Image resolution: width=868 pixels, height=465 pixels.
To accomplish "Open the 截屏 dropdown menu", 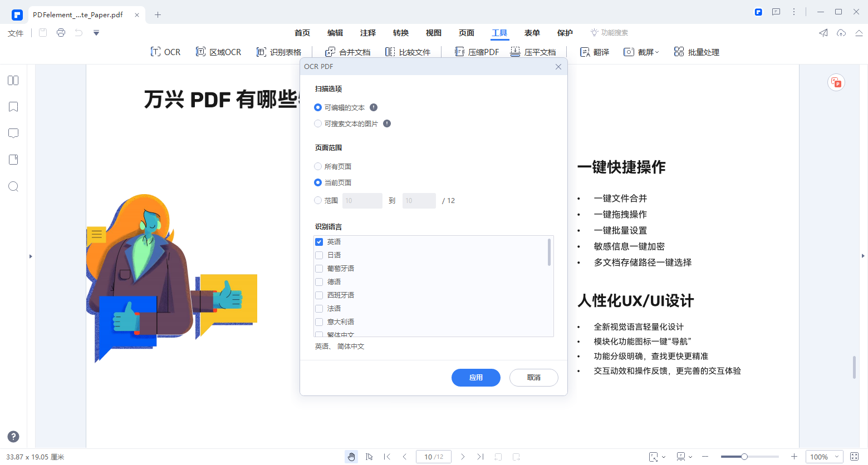I will [641, 52].
